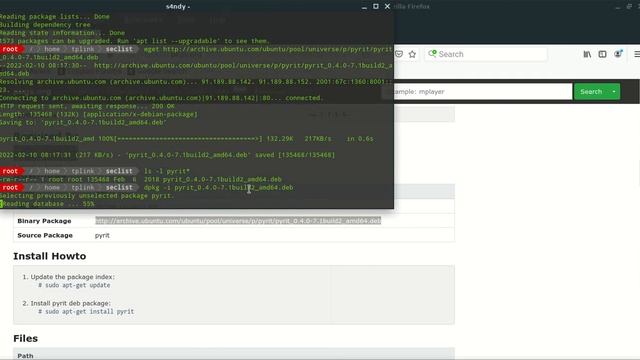640x360 pixels.
Task: Click the 'Binary Package' row label
Action: pos(44,221)
